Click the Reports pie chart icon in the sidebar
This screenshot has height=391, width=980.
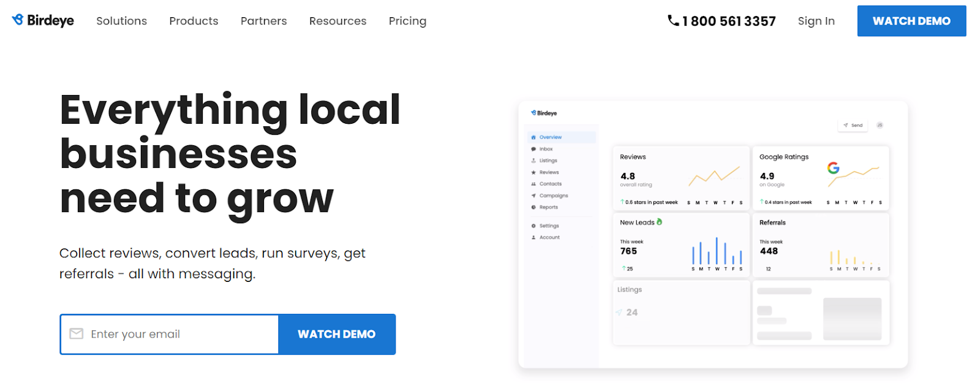click(x=533, y=207)
